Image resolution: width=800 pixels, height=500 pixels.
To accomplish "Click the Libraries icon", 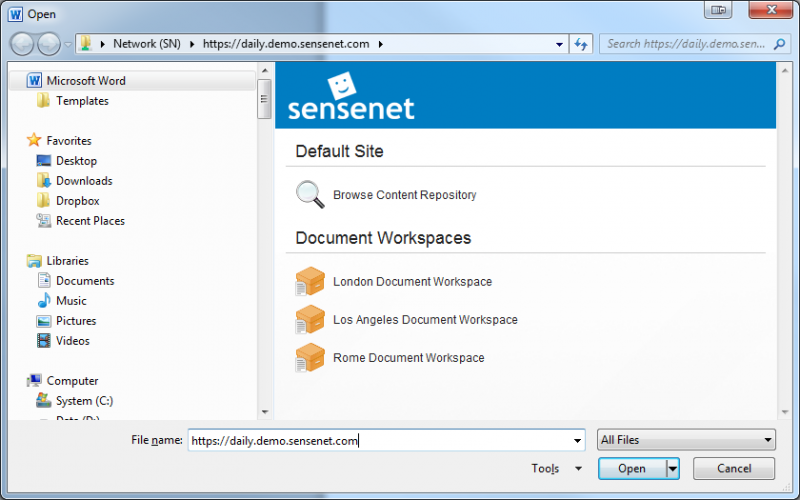I will click(x=34, y=261).
